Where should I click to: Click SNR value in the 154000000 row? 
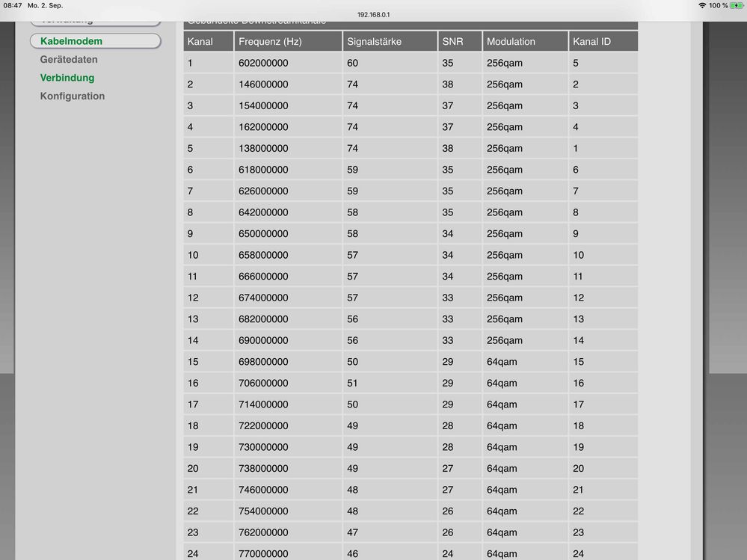pos(460,105)
